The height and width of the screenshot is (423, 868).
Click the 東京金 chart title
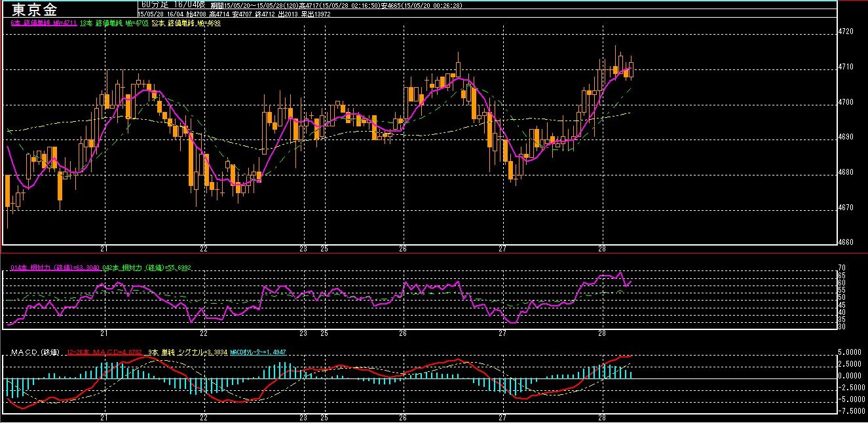click(34, 9)
